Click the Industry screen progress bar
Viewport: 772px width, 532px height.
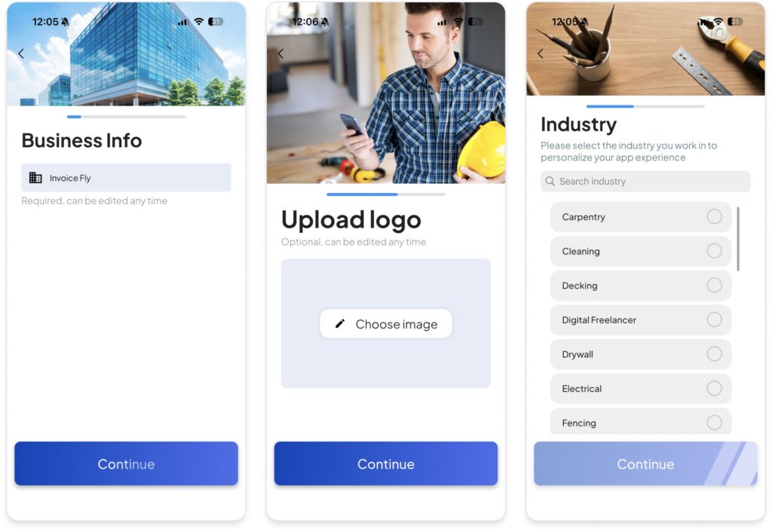click(x=645, y=106)
